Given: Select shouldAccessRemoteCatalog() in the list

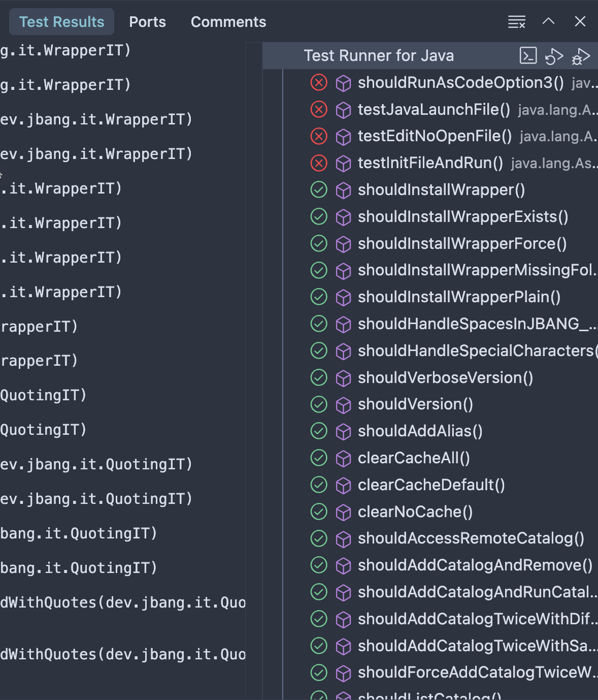Looking at the screenshot, I should point(471,538).
